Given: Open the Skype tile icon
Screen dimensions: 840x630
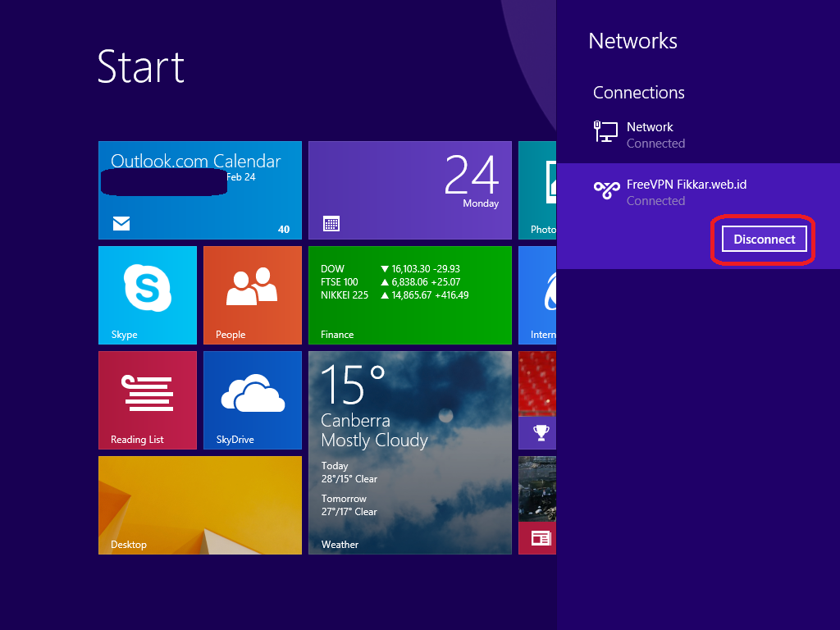Looking at the screenshot, I should [148, 288].
